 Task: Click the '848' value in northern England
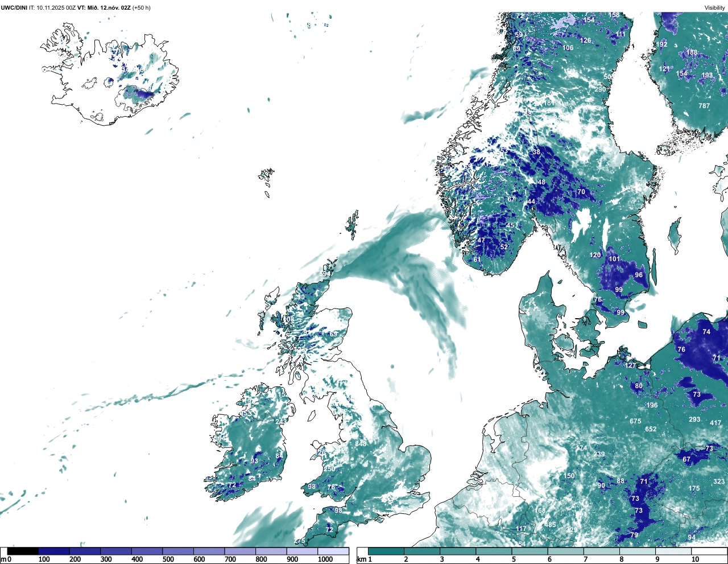pos(361,443)
